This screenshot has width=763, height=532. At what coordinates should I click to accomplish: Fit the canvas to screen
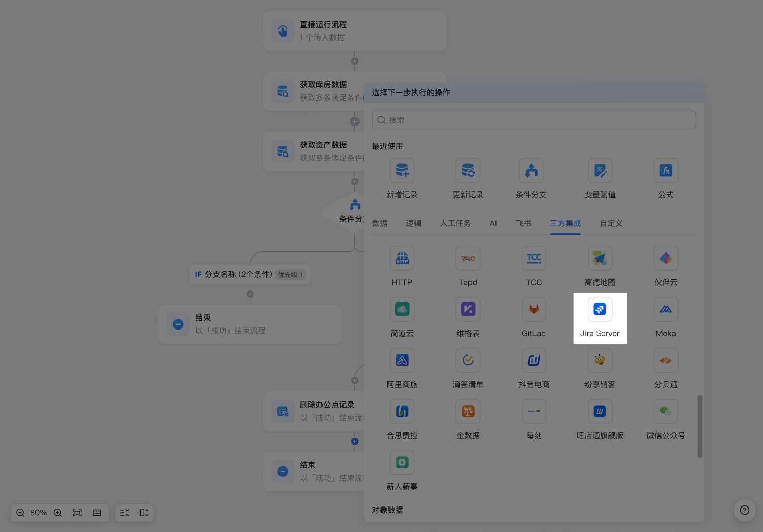click(78, 513)
